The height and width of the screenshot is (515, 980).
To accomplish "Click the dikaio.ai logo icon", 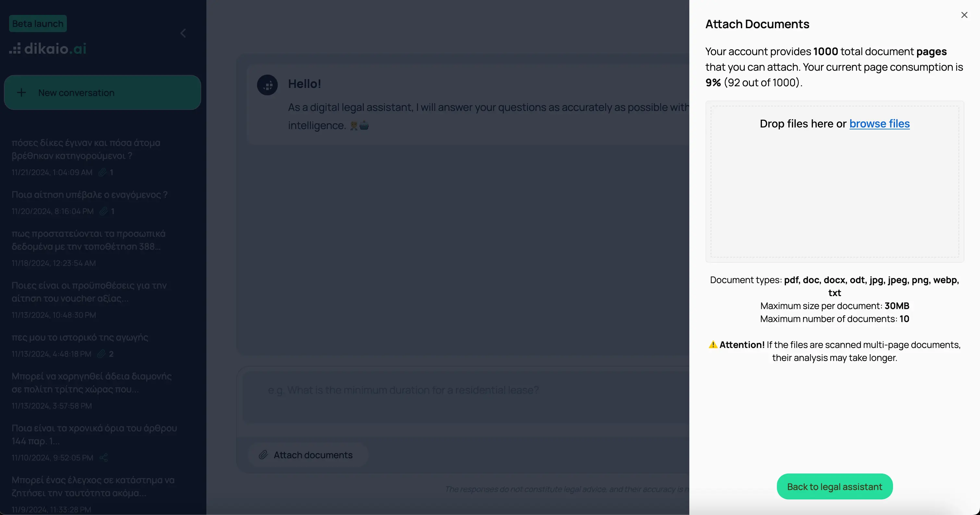I will 14,49.
